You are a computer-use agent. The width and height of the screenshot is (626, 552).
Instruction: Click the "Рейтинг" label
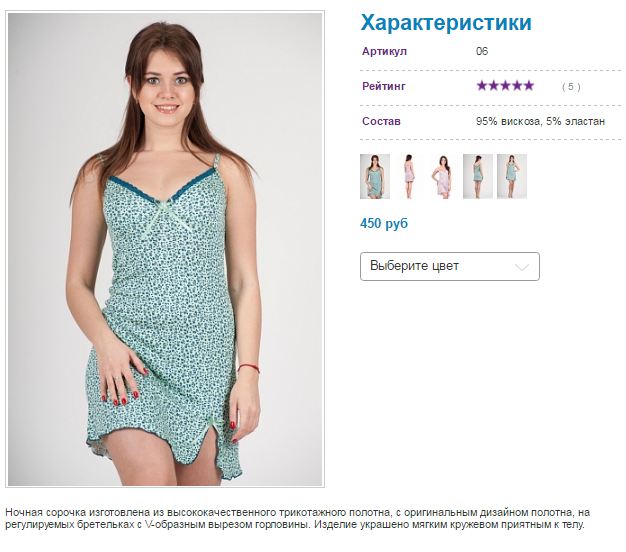pos(384,86)
